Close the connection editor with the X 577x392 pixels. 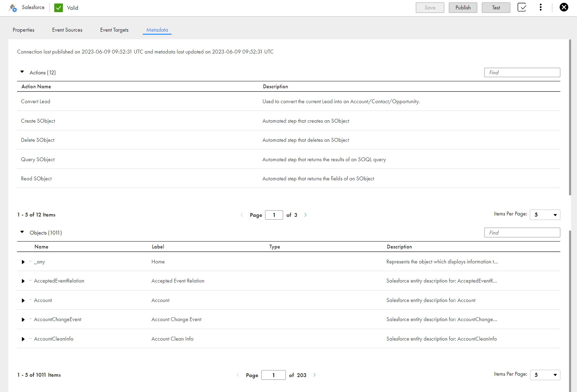(x=564, y=7)
